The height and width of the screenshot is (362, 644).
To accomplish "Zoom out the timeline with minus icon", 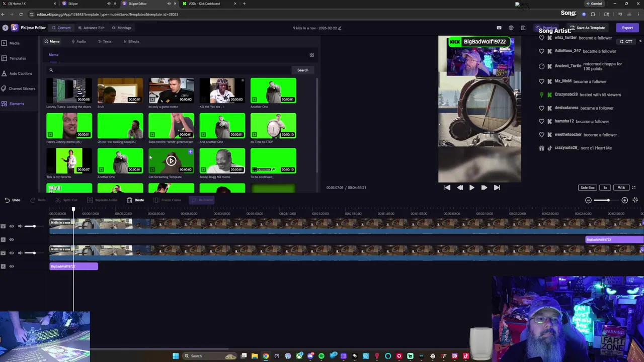I will (x=588, y=200).
